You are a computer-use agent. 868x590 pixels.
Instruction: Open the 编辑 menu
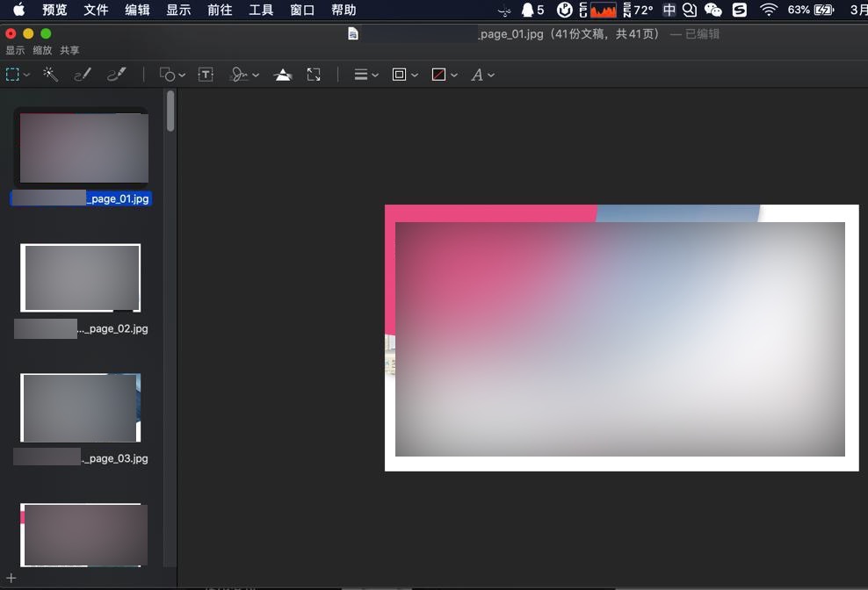pos(137,10)
